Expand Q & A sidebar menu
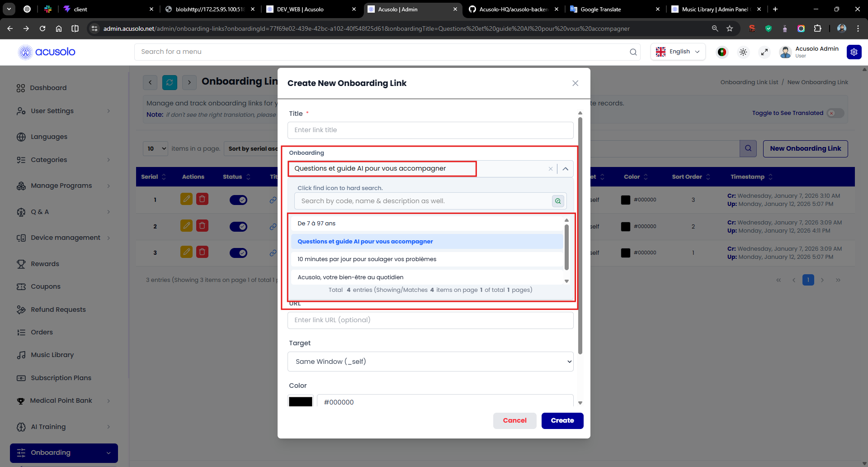Image resolution: width=868 pixels, height=467 pixels. pyautogui.click(x=63, y=212)
